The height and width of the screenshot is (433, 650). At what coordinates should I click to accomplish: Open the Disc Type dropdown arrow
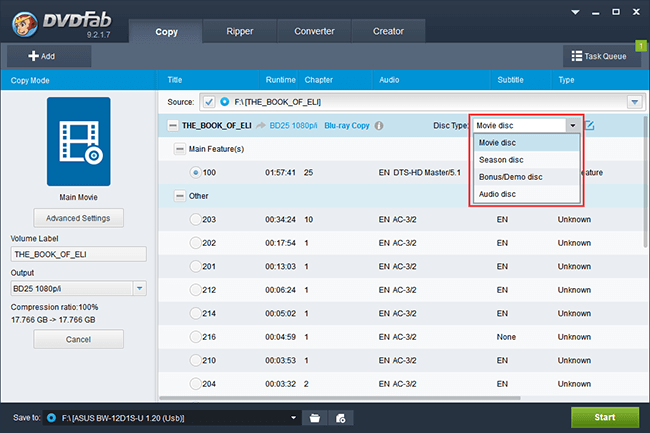(572, 126)
